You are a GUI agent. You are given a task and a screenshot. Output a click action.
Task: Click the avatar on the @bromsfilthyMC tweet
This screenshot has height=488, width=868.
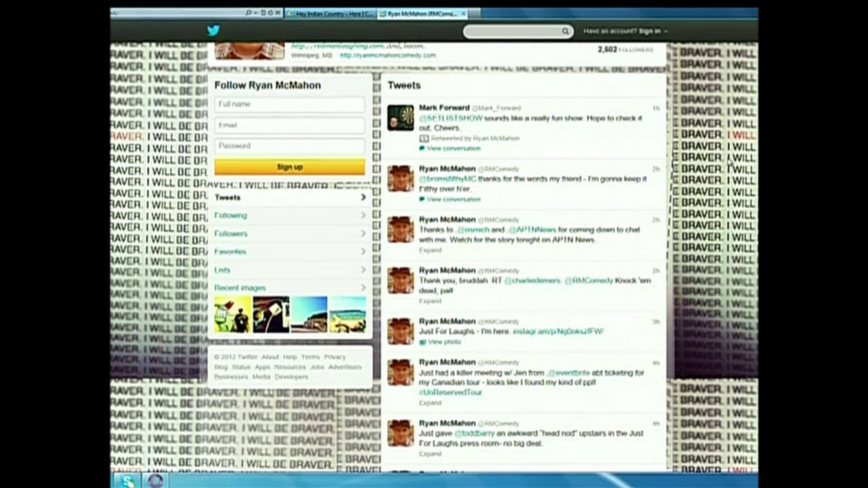401,178
